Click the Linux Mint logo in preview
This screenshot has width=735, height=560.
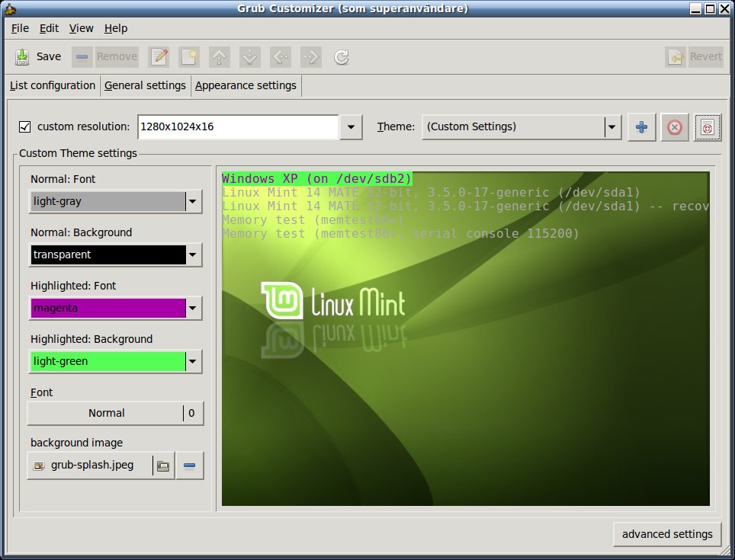333,301
